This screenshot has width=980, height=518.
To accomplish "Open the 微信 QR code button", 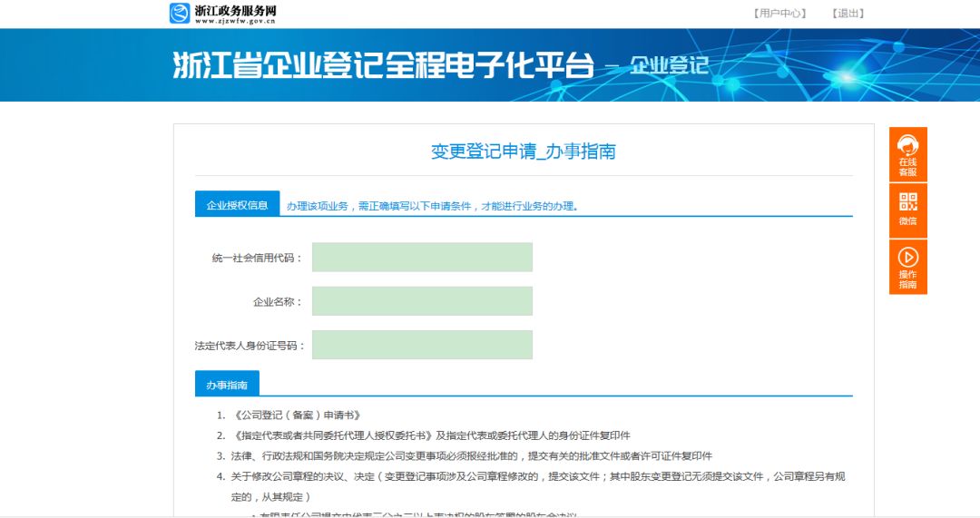I will (x=907, y=210).
